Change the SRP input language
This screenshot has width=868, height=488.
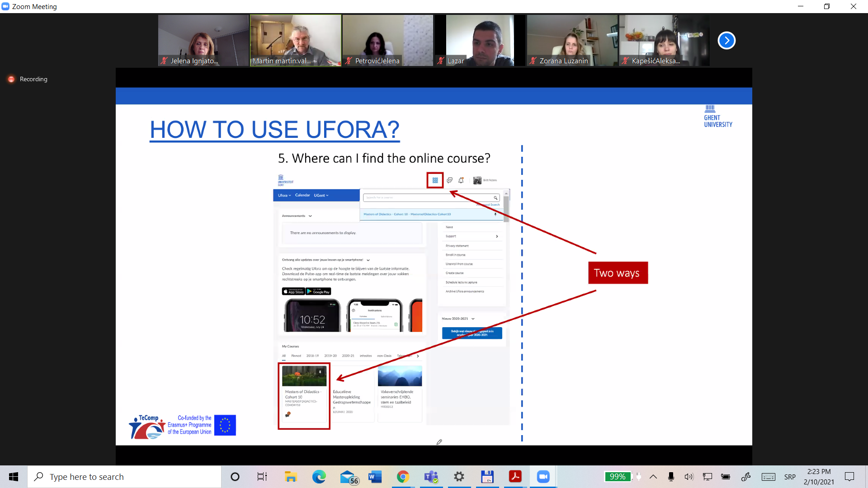coord(790,477)
